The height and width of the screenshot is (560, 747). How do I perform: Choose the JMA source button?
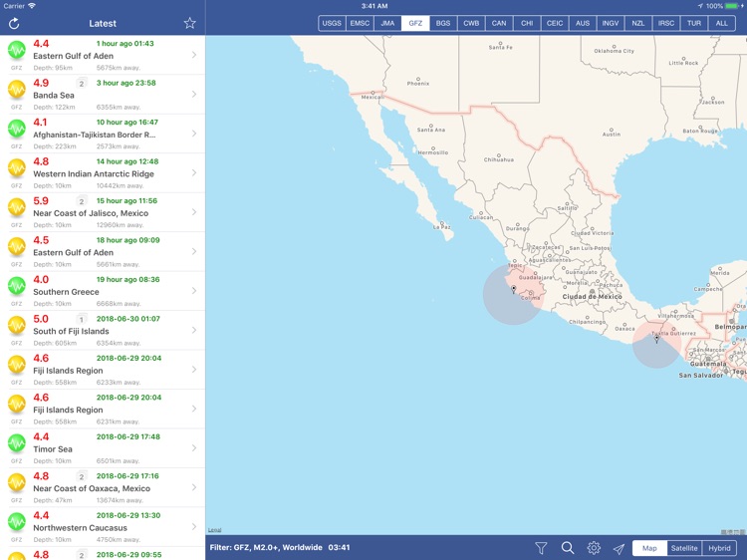[x=387, y=23]
